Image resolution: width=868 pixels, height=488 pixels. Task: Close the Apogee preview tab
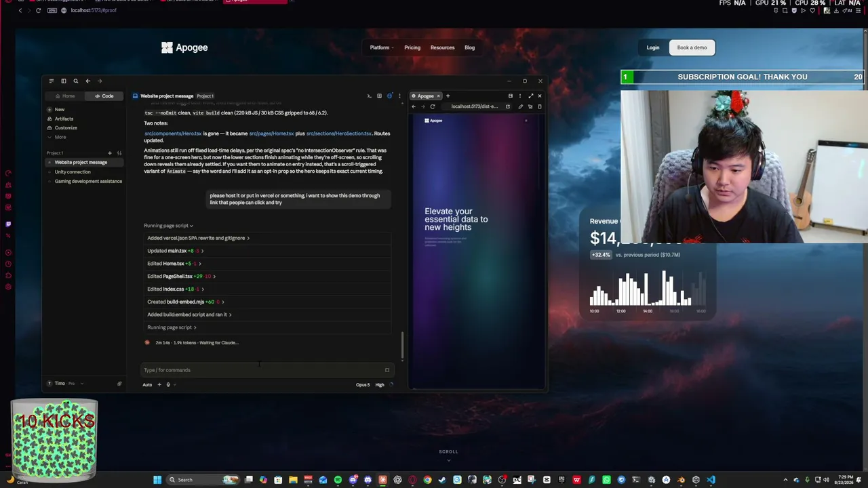pos(438,96)
